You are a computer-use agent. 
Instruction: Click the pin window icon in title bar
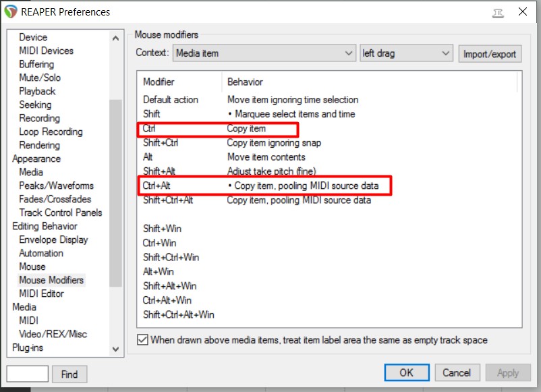point(498,13)
